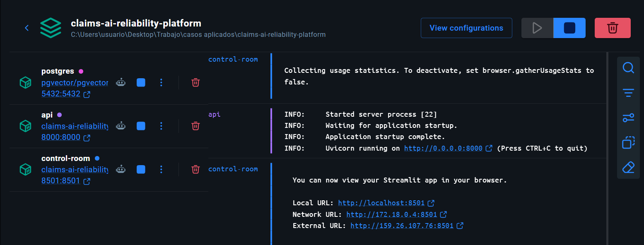Filter the log output

click(628, 93)
